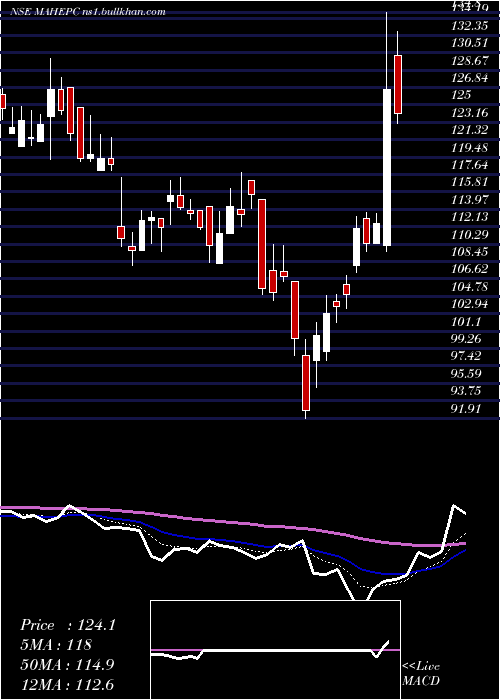The image size is (500, 700).
Task: Click the 115.81 price axis label
Action: 469,182
